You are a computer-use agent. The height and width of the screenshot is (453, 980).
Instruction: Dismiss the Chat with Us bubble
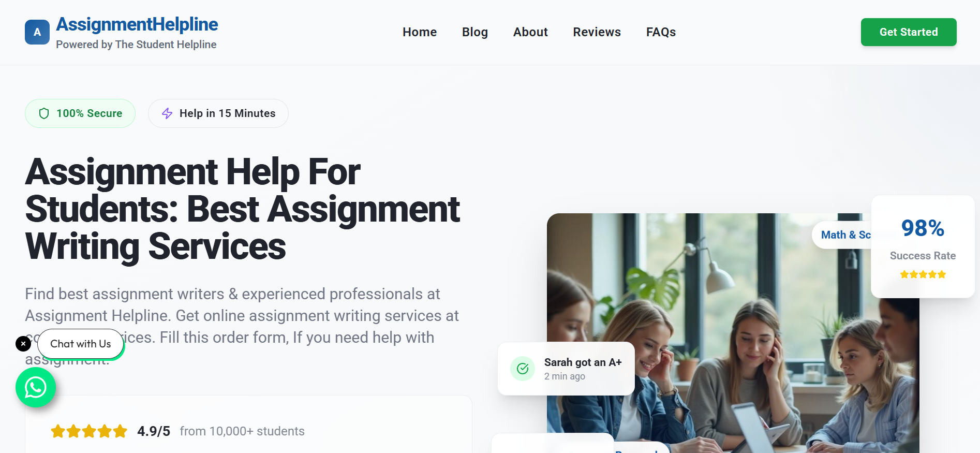tap(23, 344)
